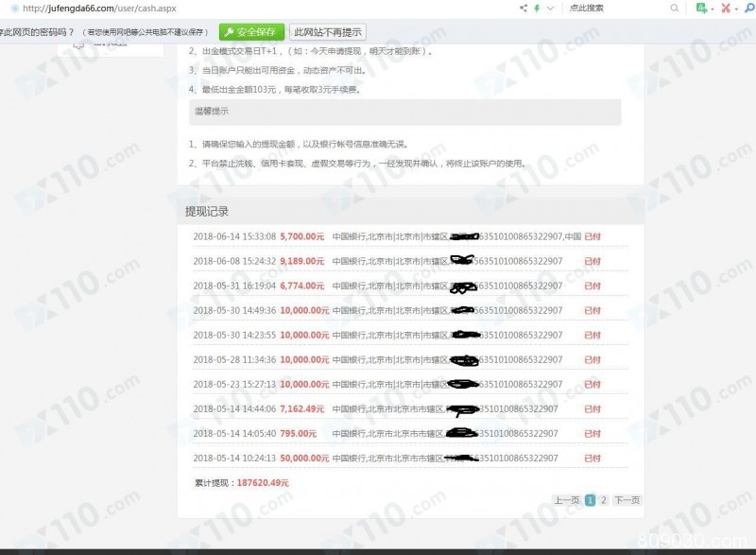Click the 795.00元 withdrawal amount
Screen dimensions: 756x555
298,433
